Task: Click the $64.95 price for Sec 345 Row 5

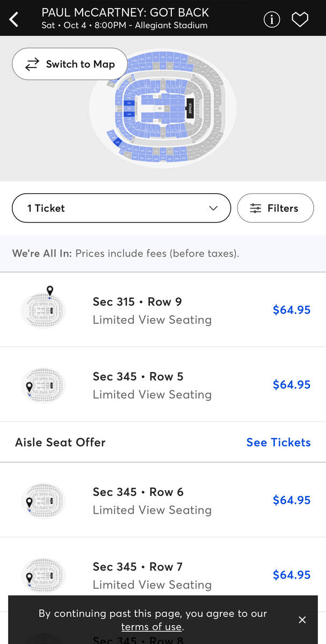Action: pyautogui.click(x=291, y=385)
